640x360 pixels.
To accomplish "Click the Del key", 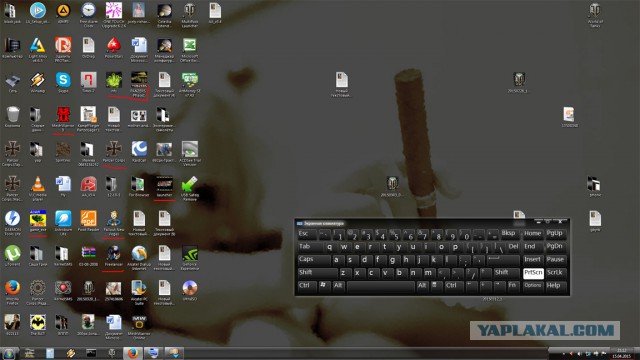I will tap(513, 247).
